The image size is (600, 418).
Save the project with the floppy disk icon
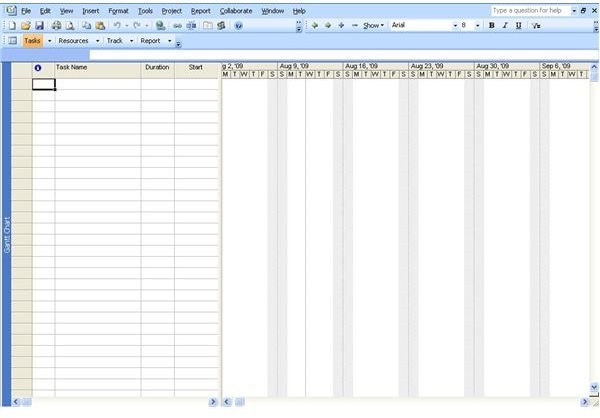(39, 26)
